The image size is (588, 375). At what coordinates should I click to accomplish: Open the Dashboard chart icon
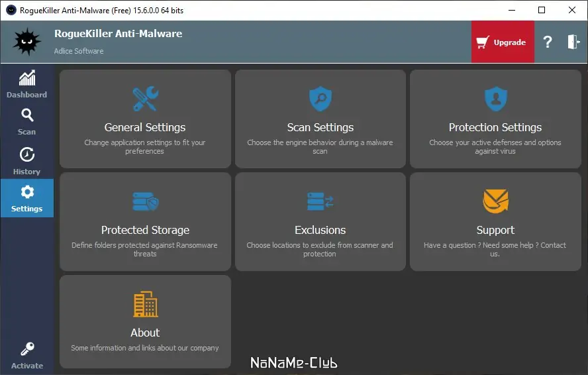click(27, 78)
